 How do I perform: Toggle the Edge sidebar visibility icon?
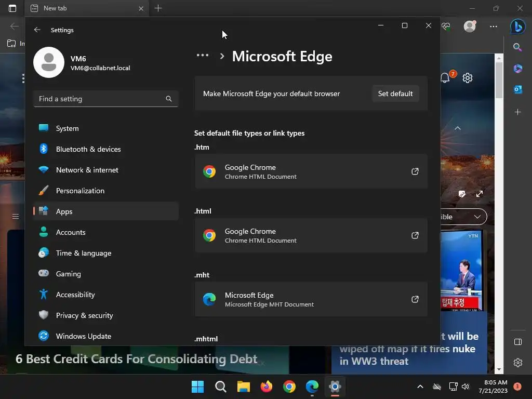[518, 342]
